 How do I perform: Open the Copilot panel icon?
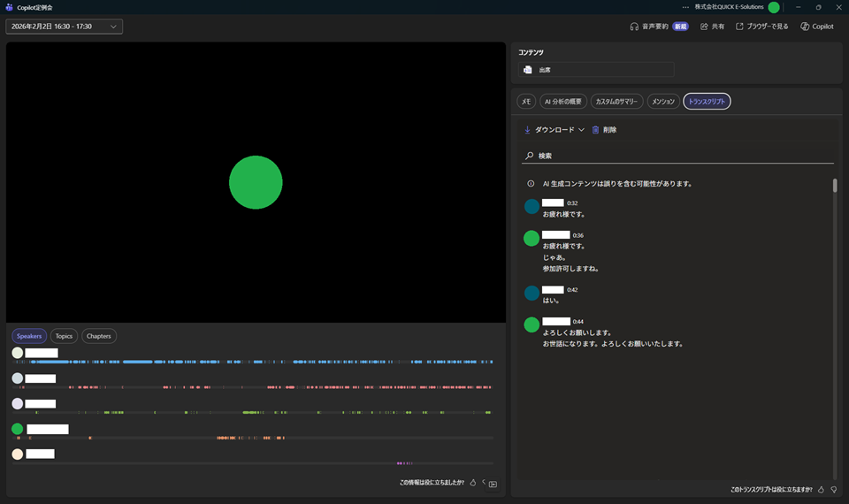point(805,27)
